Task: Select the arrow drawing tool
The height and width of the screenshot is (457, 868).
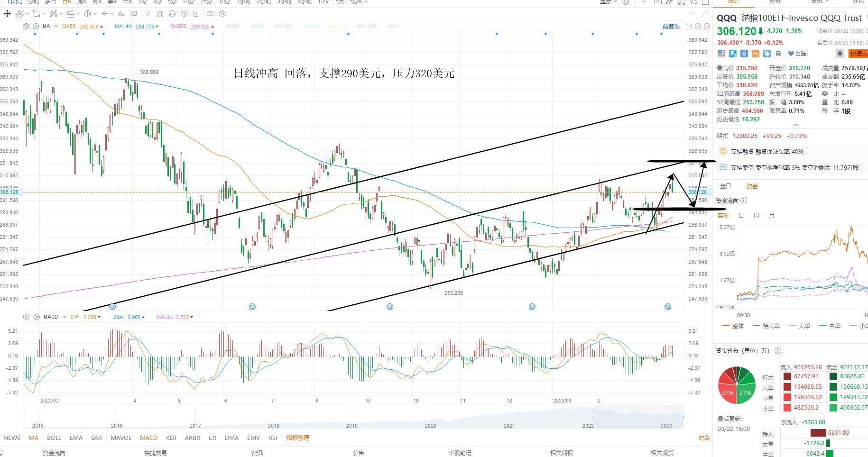Action: pos(105,14)
